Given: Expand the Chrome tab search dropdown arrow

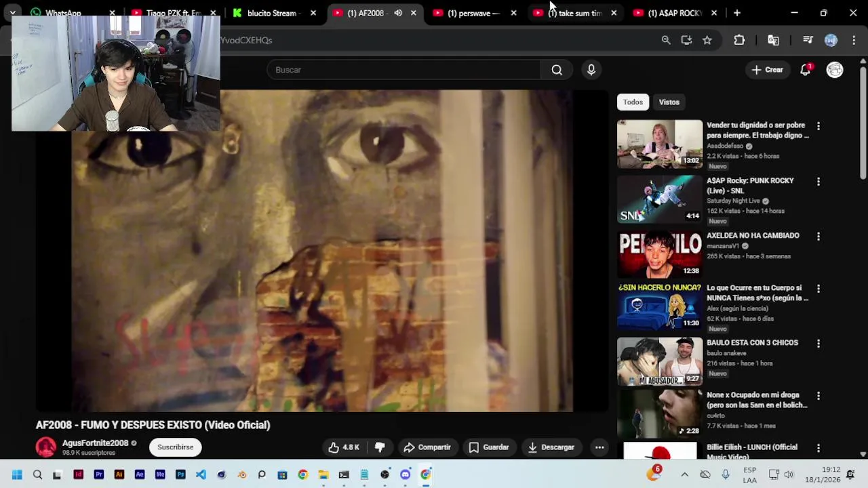Looking at the screenshot, I should 12,13.
